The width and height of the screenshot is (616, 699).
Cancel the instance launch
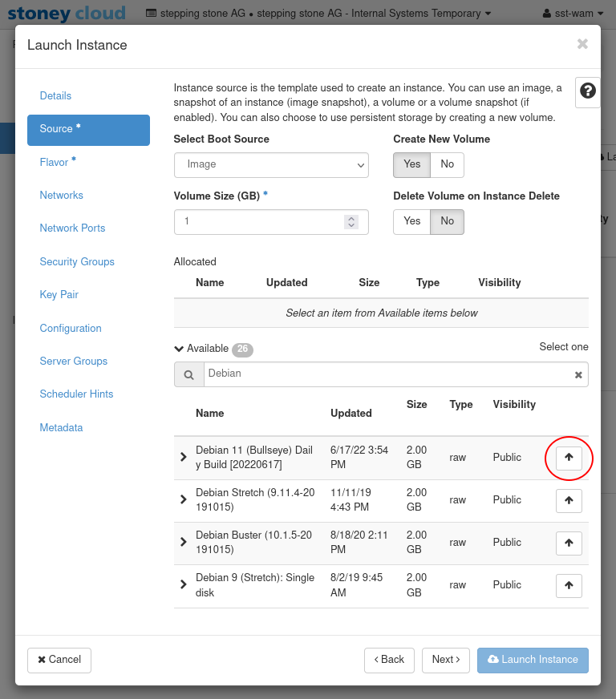(x=59, y=660)
